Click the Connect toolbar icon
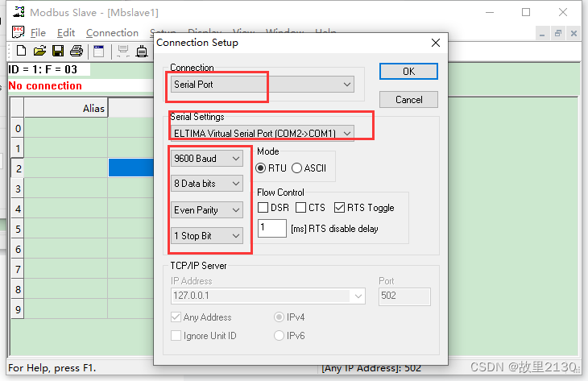The width and height of the screenshot is (588, 381). click(123, 51)
